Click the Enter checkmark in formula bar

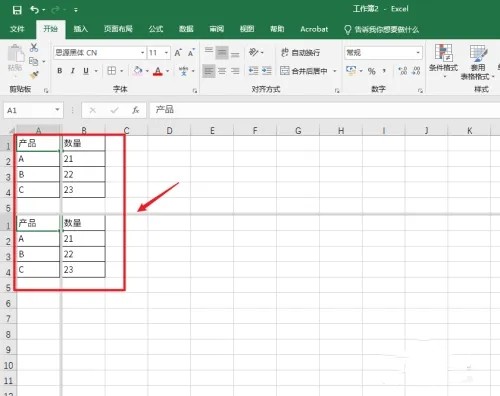pyautogui.click(x=114, y=110)
